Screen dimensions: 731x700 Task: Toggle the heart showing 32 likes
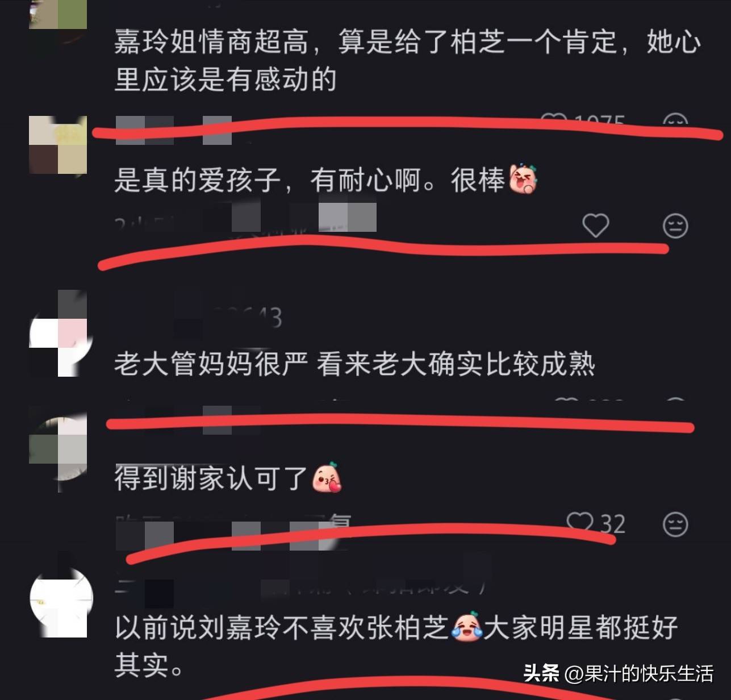(580, 523)
